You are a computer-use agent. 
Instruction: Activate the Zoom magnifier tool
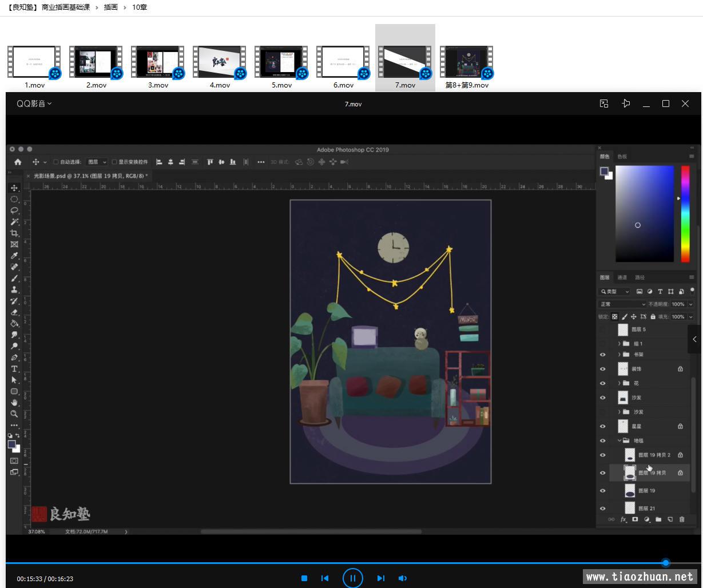tap(14, 414)
